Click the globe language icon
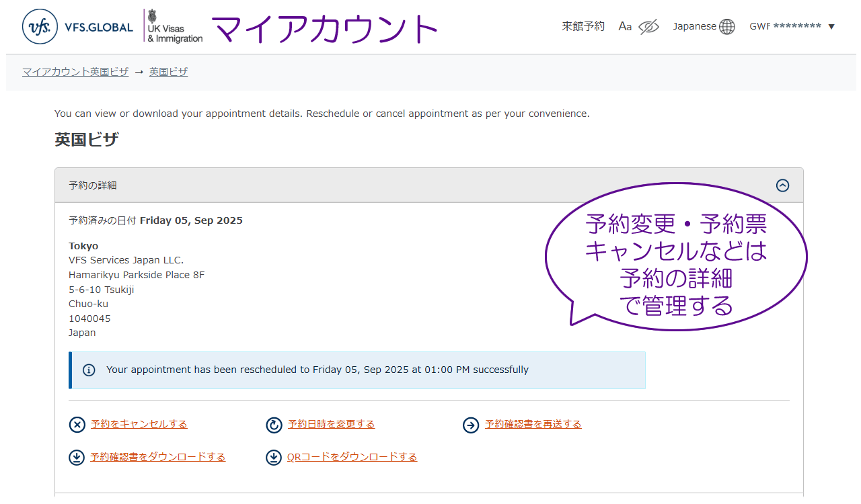The width and height of the screenshot is (861, 504). point(727,27)
